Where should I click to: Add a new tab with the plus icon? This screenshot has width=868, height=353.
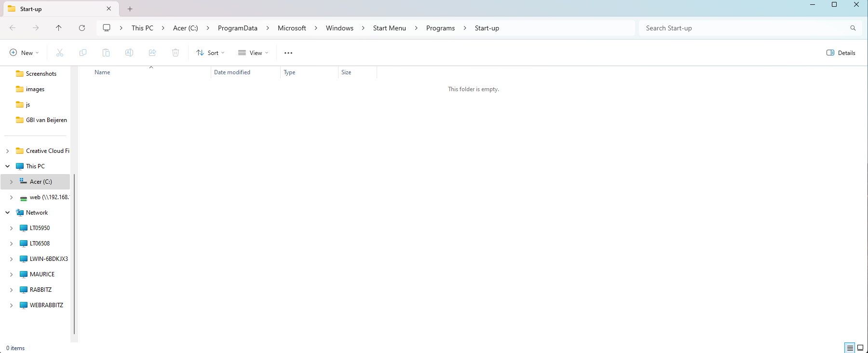130,9
